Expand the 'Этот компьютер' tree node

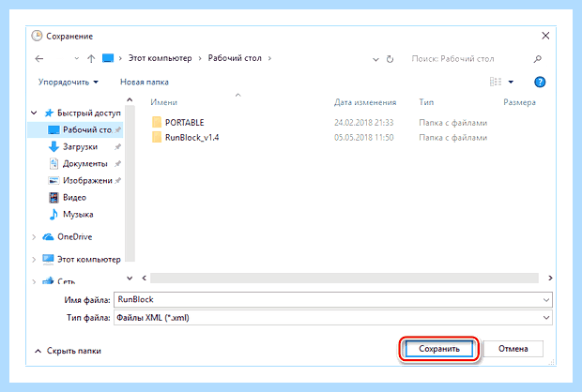[34, 260]
